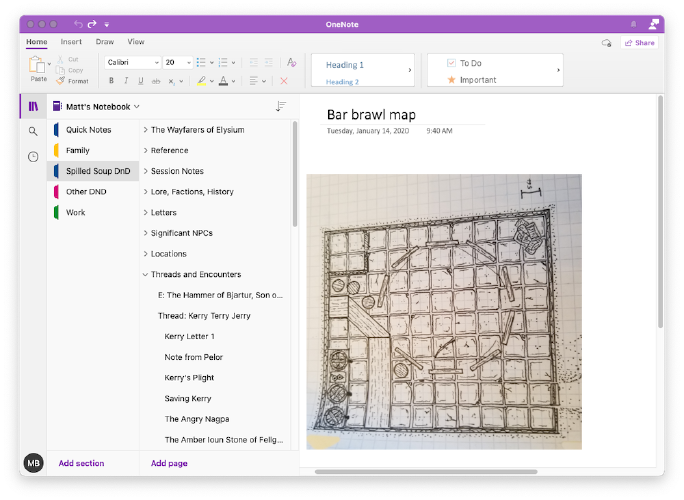Click the sort pages icon
This screenshot has height=500, width=684.
click(x=281, y=106)
